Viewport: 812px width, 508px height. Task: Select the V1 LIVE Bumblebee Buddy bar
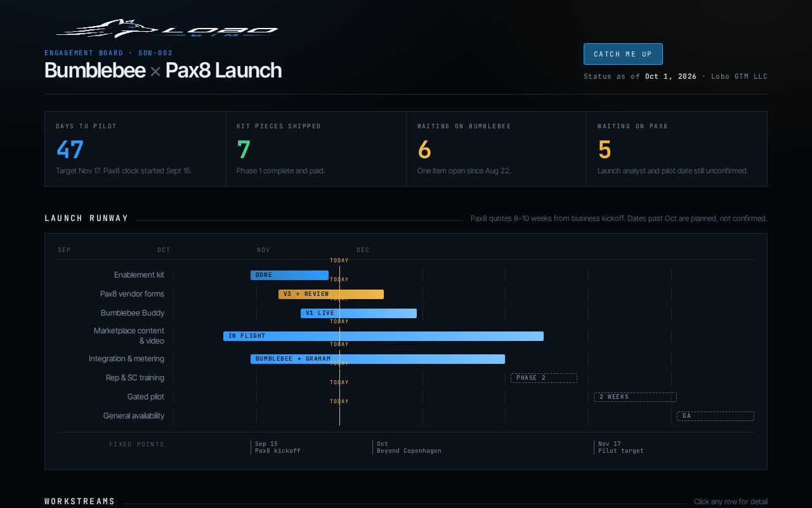(x=358, y=313)
